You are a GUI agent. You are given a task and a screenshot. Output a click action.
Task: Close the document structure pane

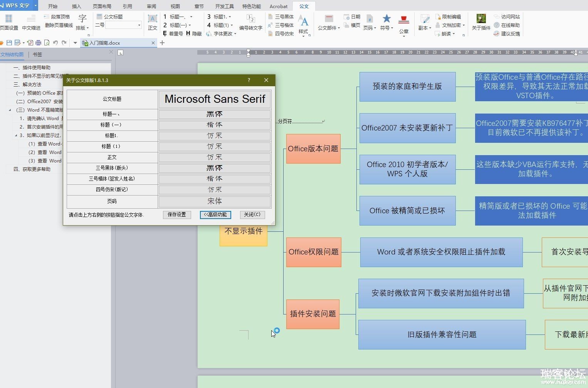111,52
